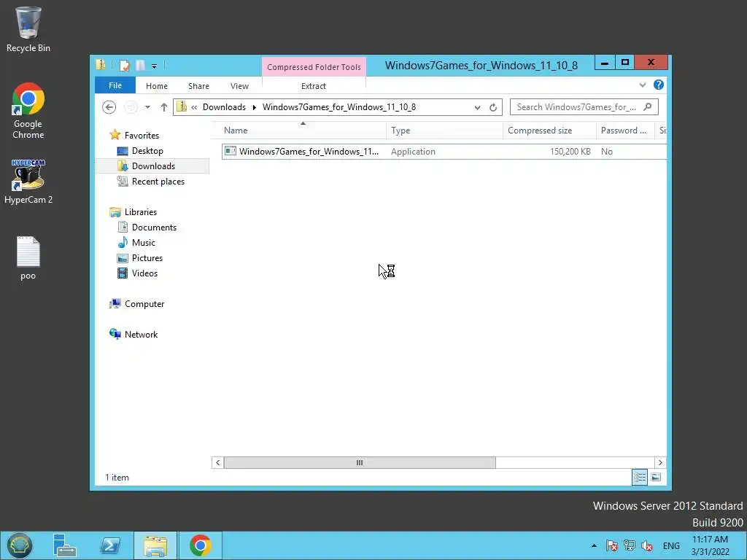This screenshot has height=560, width=747.
Task: Switch to Details view layout icon
Action: click(x=639, y=477)
